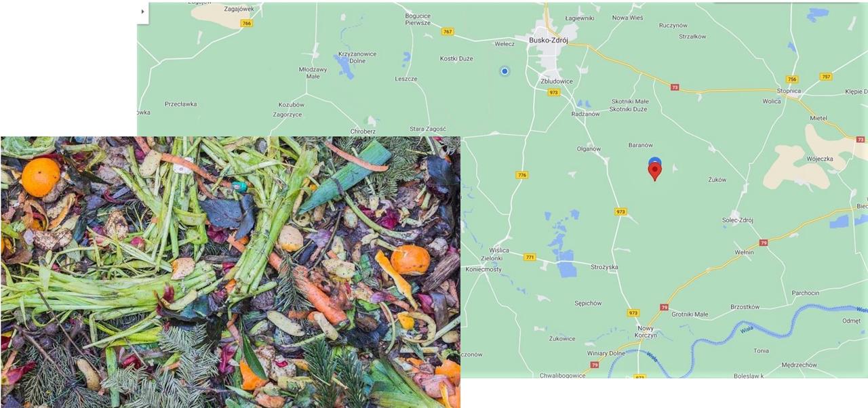
Task: Select road shield 771 near Wiślica
Action: 530,257
